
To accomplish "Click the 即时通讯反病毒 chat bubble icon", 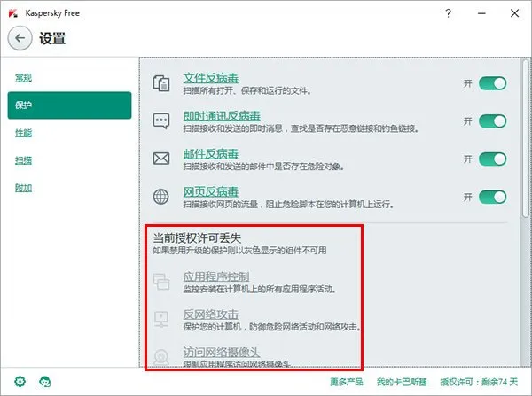I will (161, 121).
